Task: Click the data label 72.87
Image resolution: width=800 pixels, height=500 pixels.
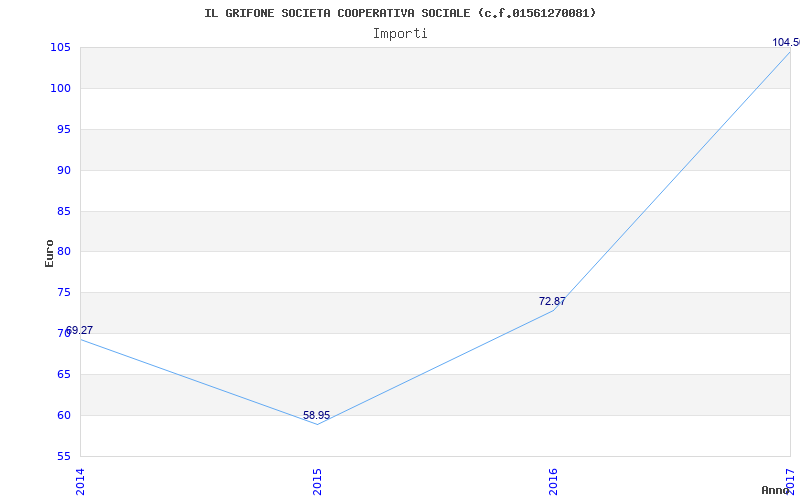Action: 552,301
